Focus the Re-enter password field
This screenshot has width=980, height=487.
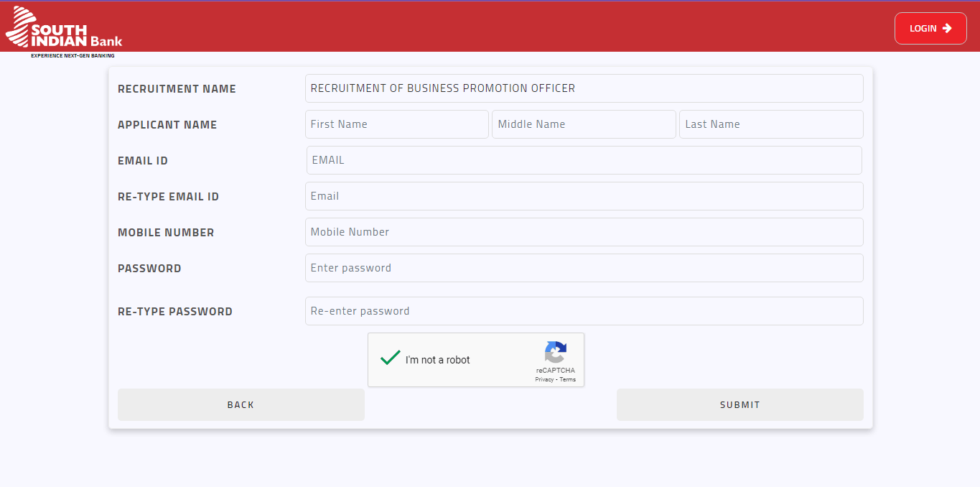point(584,311)
